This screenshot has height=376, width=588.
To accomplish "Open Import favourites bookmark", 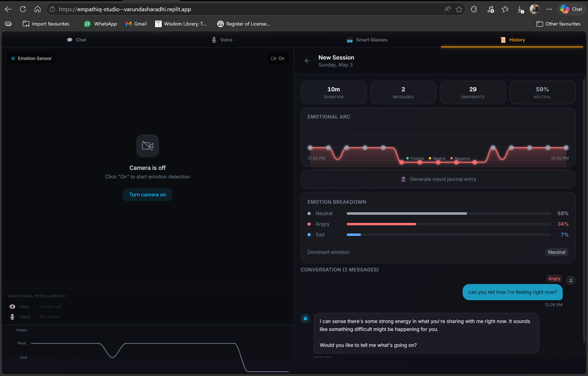I will [46, 24].
